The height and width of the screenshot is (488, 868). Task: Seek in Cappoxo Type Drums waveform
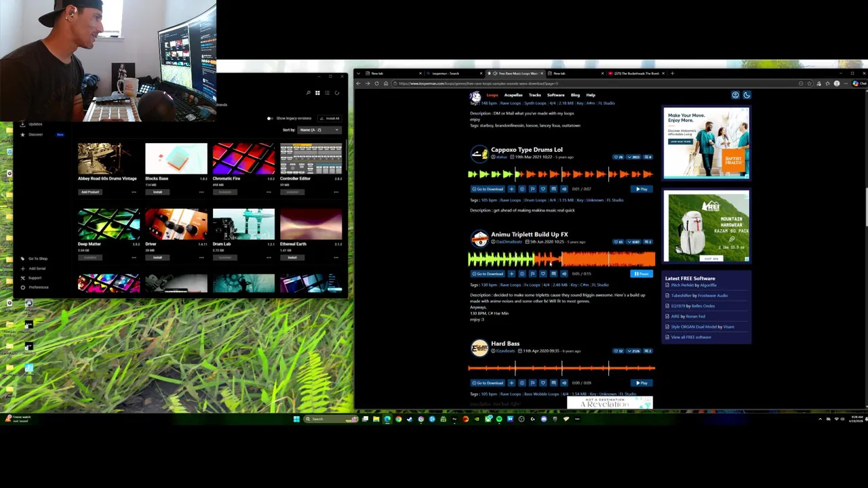tap(561, 174)
